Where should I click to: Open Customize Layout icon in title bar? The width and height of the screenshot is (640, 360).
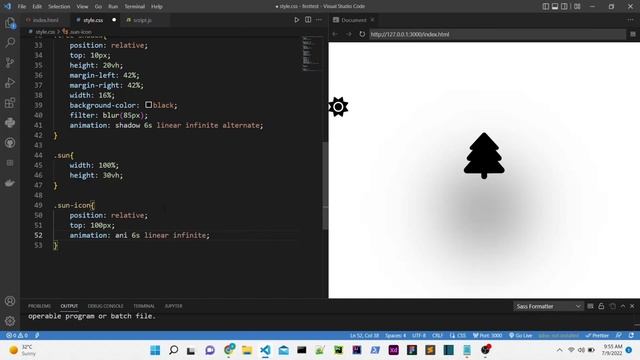click(x=577, y=7)
